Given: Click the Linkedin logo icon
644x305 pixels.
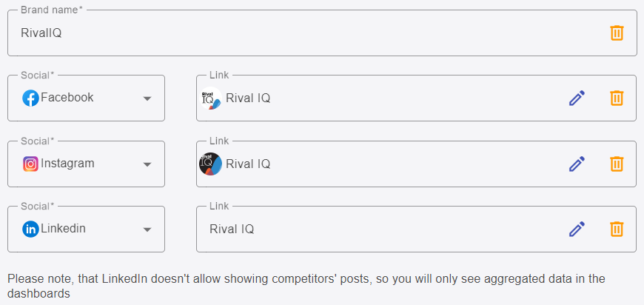Looking at the screenshot, I should tap(30, 229).
